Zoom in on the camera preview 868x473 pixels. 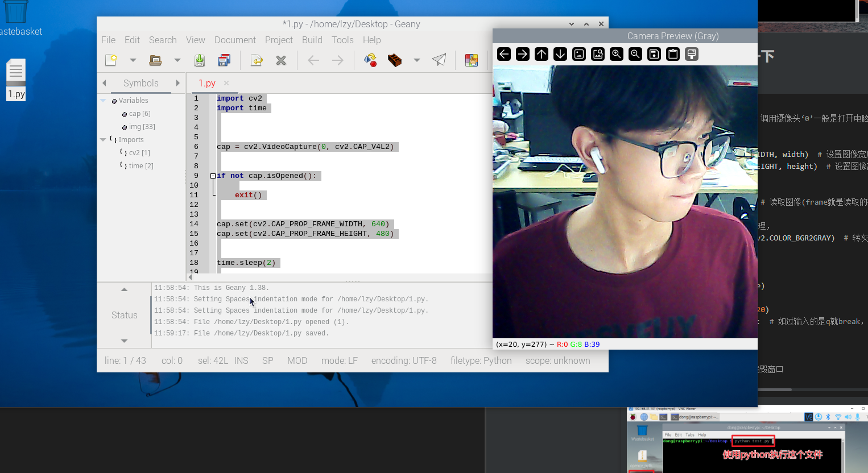point(616,54)
